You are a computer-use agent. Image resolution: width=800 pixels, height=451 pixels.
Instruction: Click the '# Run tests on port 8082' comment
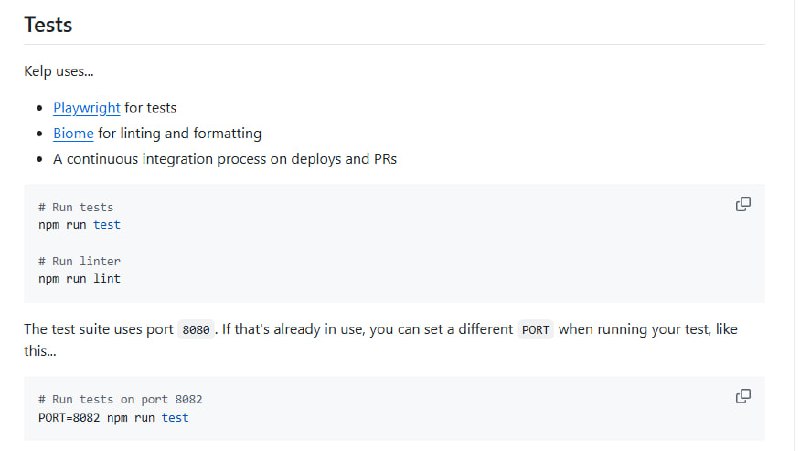[x=120, y=399]
